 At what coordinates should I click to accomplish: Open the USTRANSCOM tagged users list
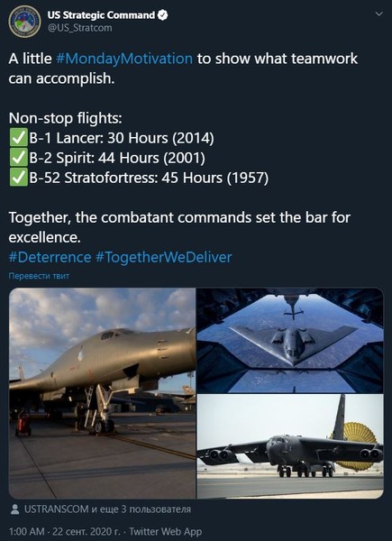[x=107, y=509]
